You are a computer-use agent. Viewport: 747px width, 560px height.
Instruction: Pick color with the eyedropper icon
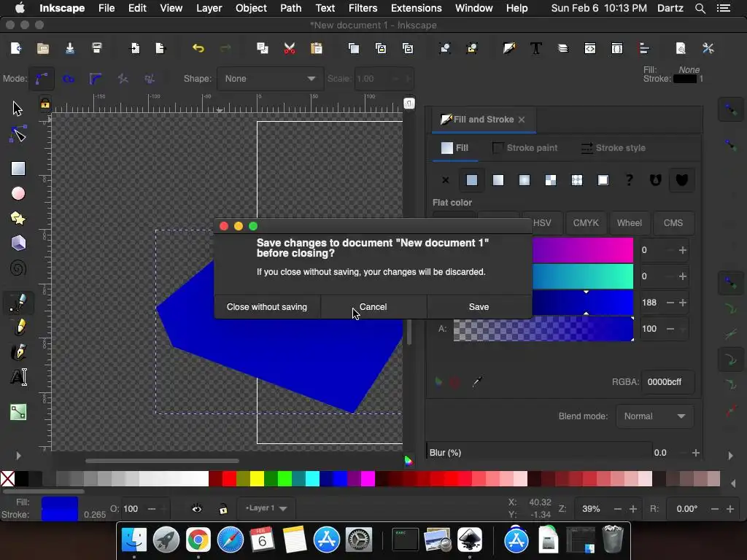coord(477,381)
